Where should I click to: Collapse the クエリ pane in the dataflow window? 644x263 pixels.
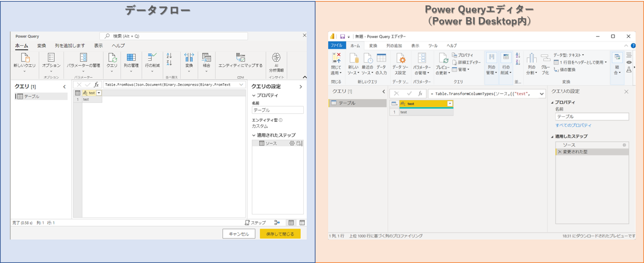click(x=64, y=87)
